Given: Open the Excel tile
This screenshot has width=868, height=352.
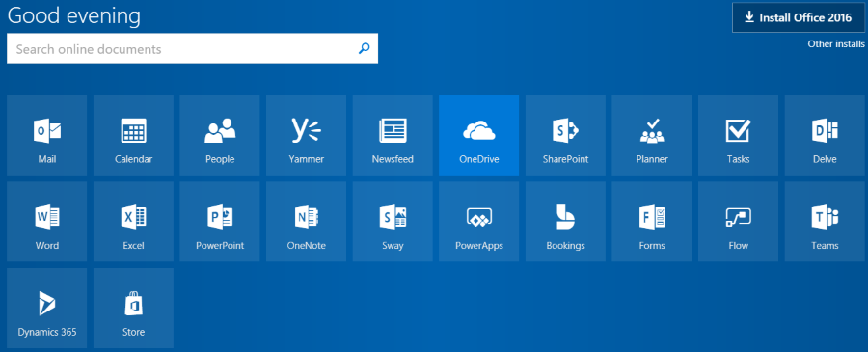Looking at the screenshot, I should coord(133,222).
